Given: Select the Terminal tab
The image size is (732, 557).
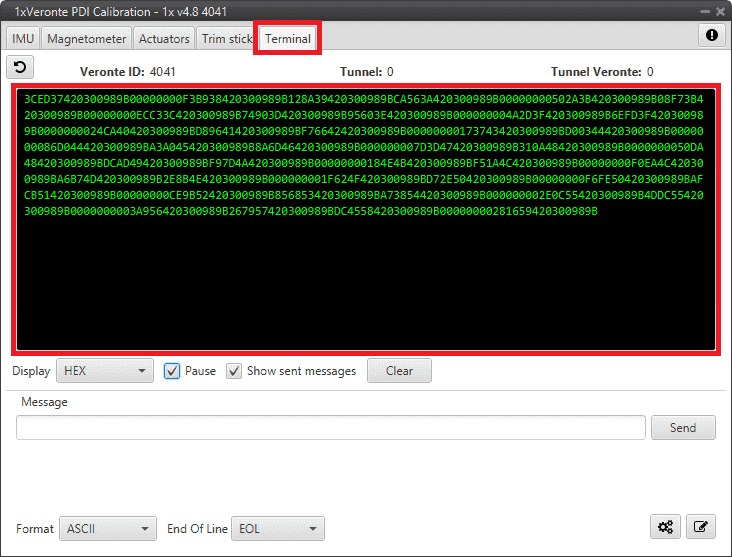Looking at the screenshot, I should pyautogui.click(x=288, y=39).
